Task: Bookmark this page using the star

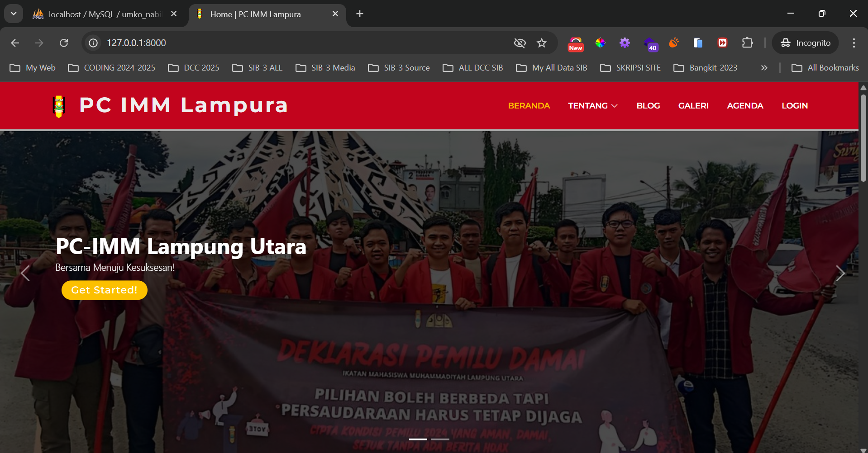Action: tap(541, 42)
